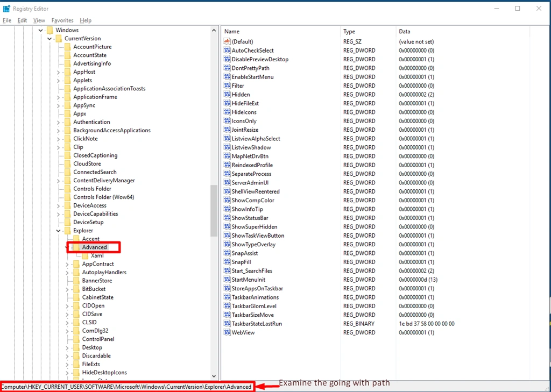Click the folder icon for CurrentVersion
Image resolution: width=551 pixels, height=392 pixels.
59,39
